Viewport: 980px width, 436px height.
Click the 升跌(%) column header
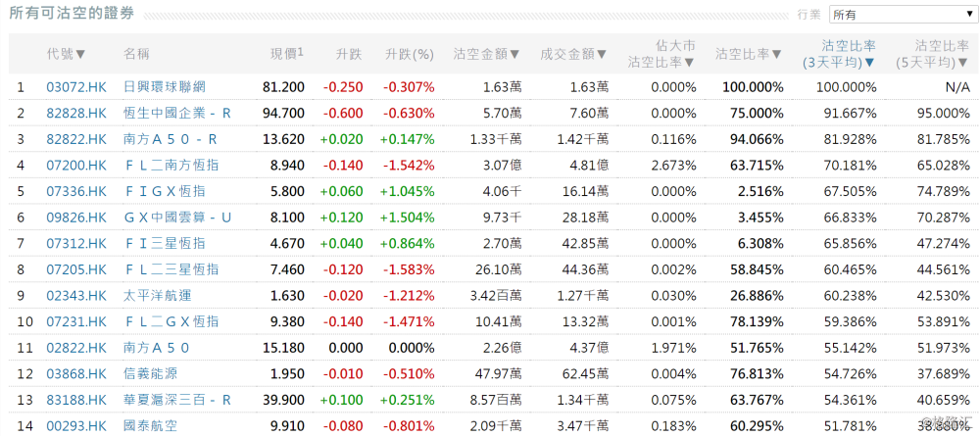[410, 54]
